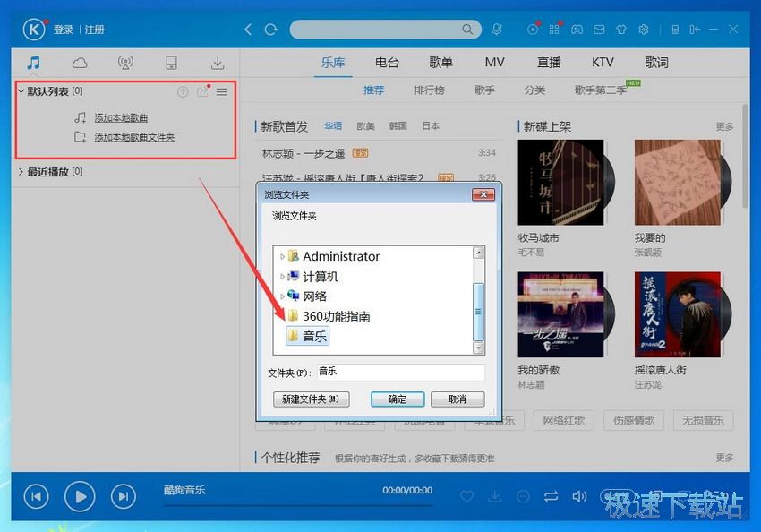Skip to the next track
The height and width of the screenshot is (532, 761).
124,496
